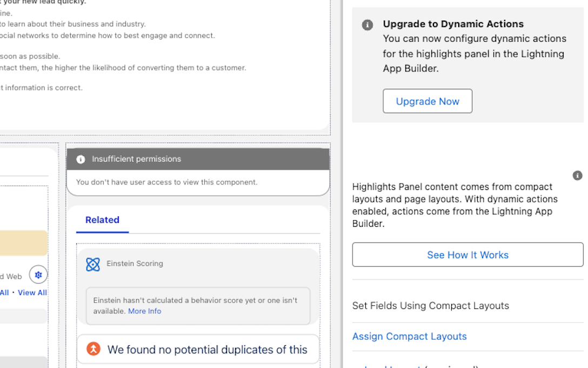The width and height of the screenshot is (588, 368).
Task: Click the 'Einstein Scoring' heading text
Action: (135, 264)
